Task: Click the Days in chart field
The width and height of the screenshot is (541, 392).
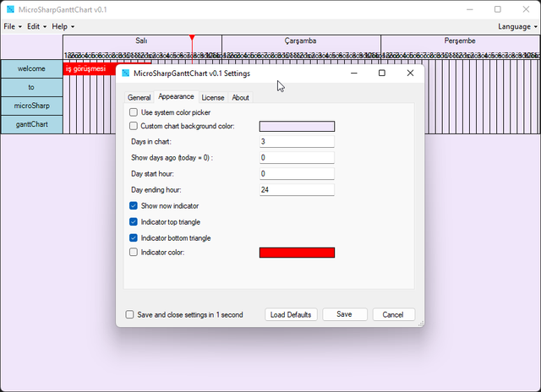Action: [297, 141]
